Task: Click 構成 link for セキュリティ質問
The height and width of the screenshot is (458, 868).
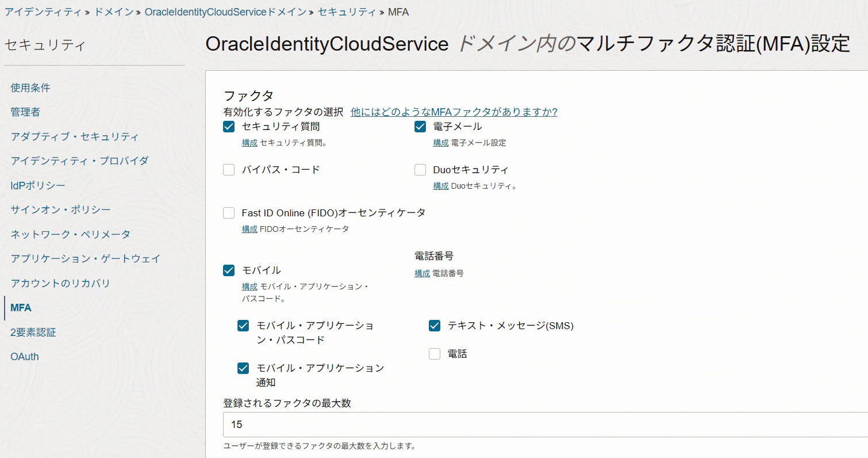Action: 249,143
